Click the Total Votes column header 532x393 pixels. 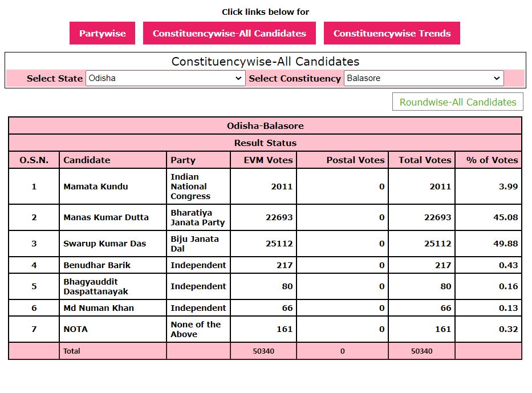coord(425,160)
